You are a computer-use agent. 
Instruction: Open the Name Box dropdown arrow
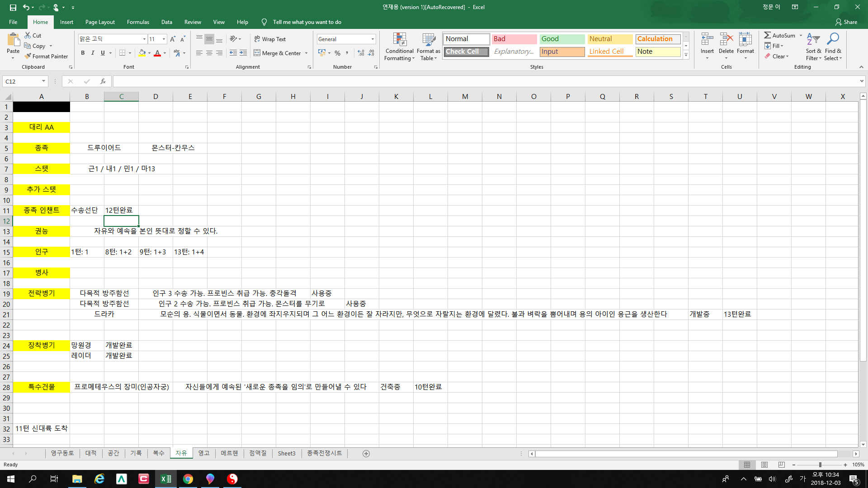point(43,81)
